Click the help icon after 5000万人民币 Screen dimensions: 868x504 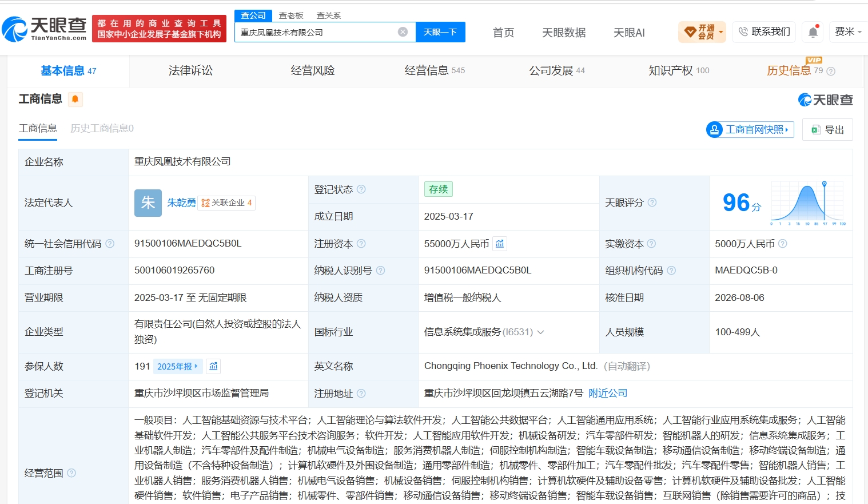pyautogui.click(x=783, y=244)
